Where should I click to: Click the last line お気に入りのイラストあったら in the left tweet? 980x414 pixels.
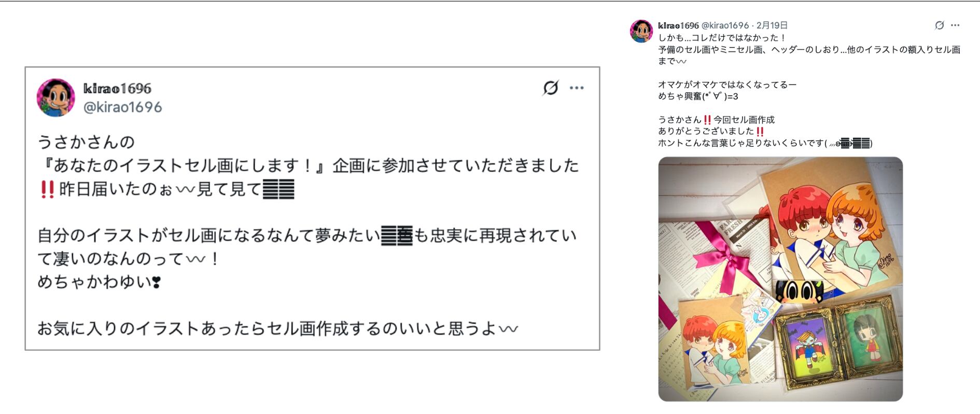[x=278, y=328]
